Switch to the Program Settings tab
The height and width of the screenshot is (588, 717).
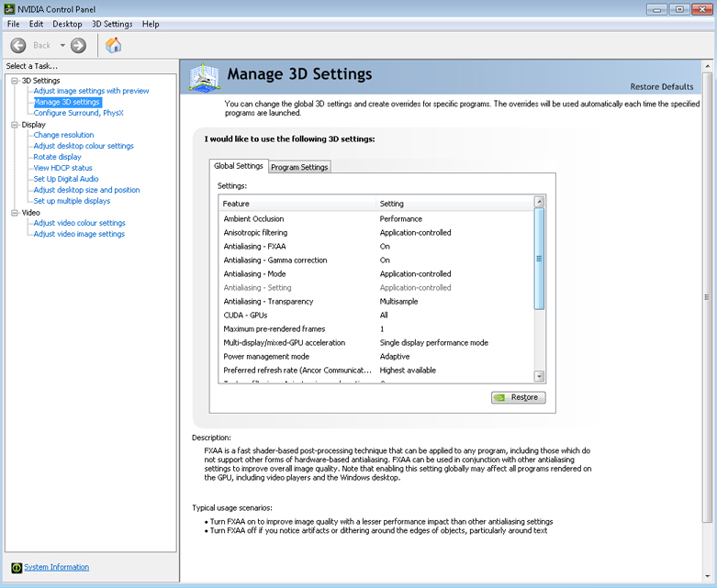[x=299, y=167]
